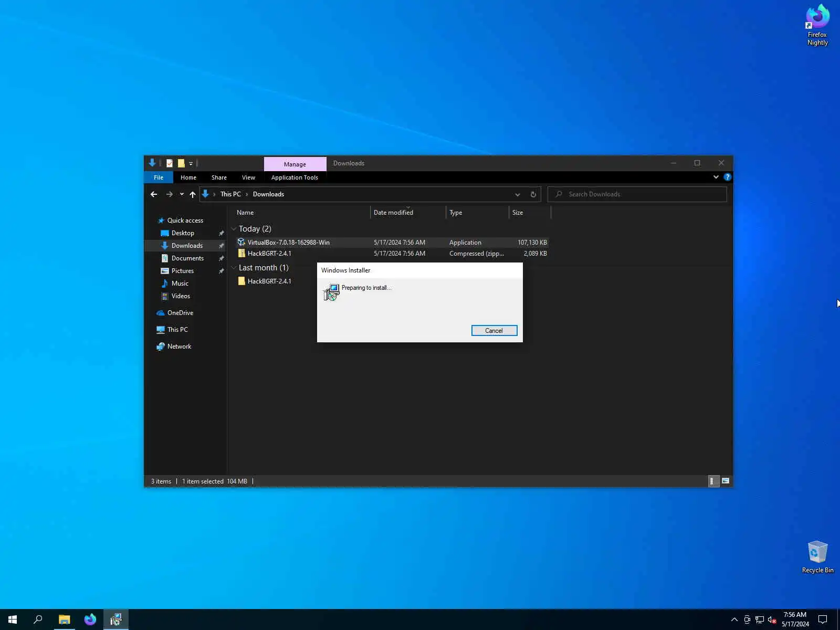Open Customize Quick Access Toolbar dropdown

(x=191, y=163)
